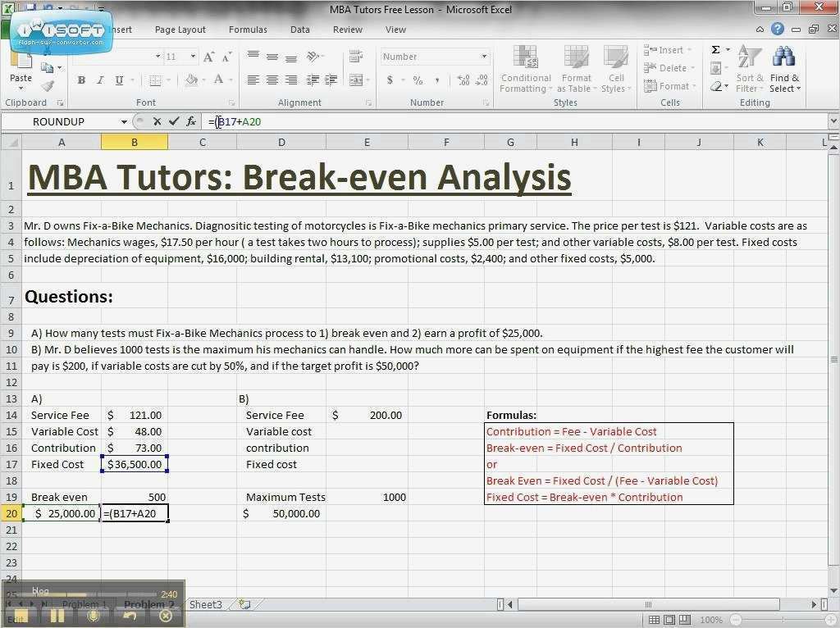Click the Copy icon in Clipboard group
The image size is (840, 628).
pyautogui.click(x=47, y=67)
